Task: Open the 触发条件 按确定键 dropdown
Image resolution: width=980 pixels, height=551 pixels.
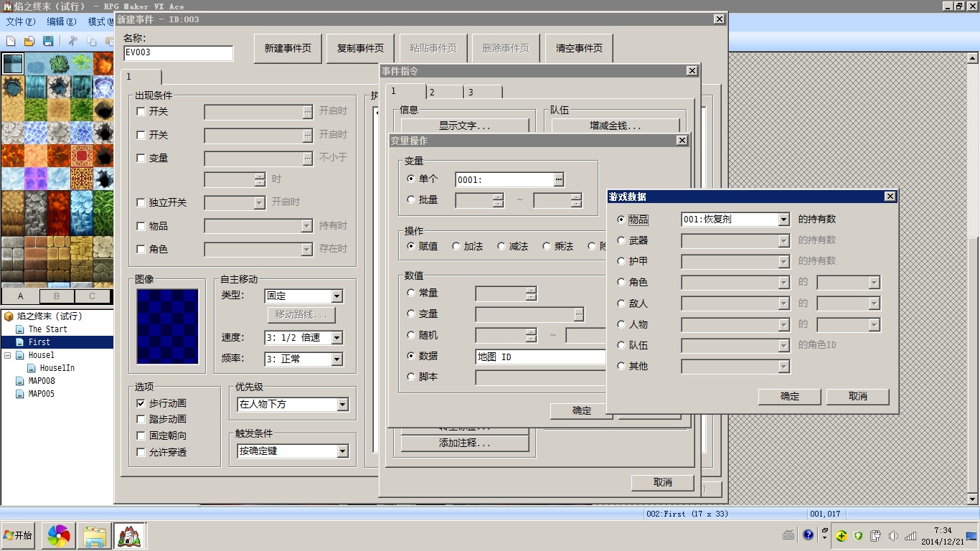Action: click(x=342, y=451)
